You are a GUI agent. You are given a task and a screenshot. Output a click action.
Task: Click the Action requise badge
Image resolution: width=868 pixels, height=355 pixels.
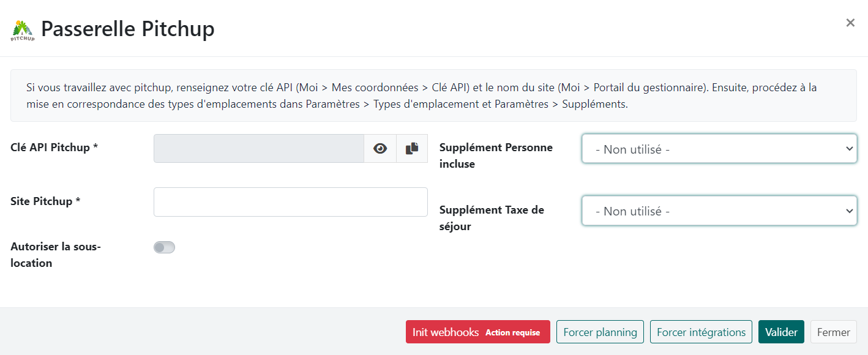512,332
